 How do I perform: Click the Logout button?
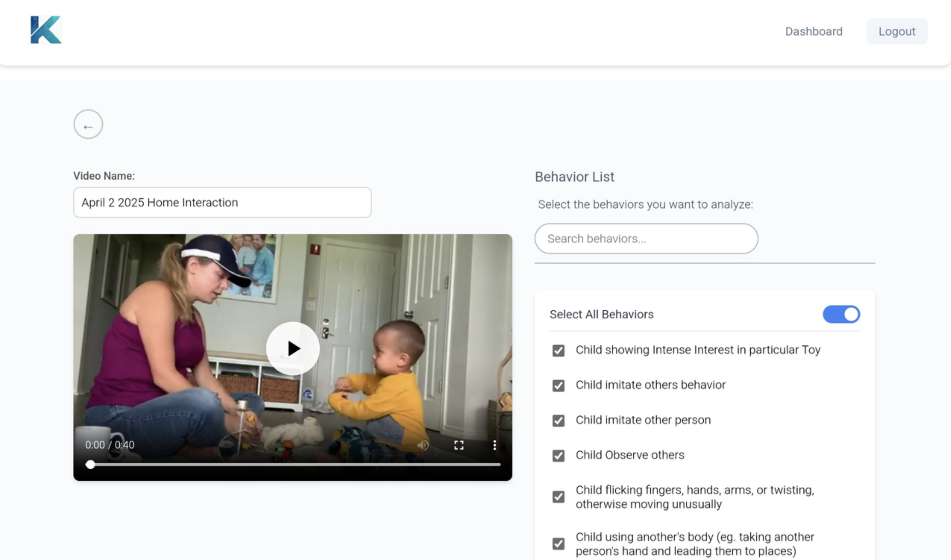(x=896, y=31)
